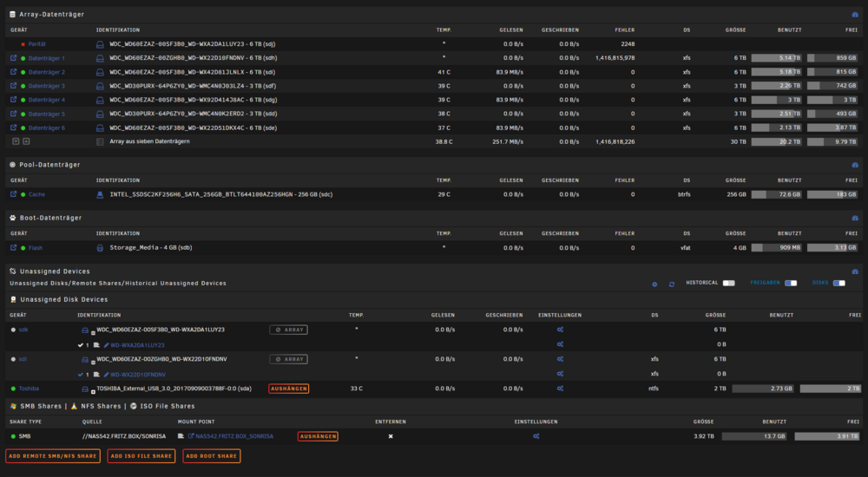Open the dashboard icon in the Pool-Datenträger header

855,165
